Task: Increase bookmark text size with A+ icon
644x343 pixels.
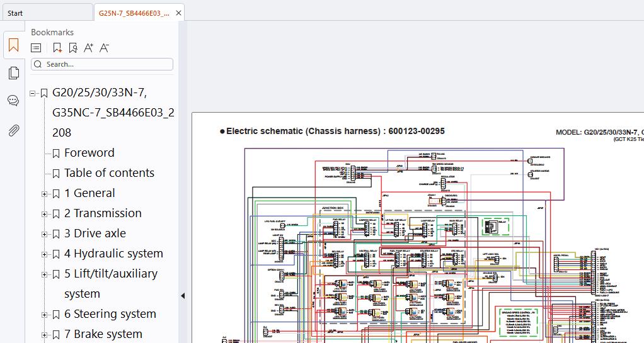Action: pos(88,48)
